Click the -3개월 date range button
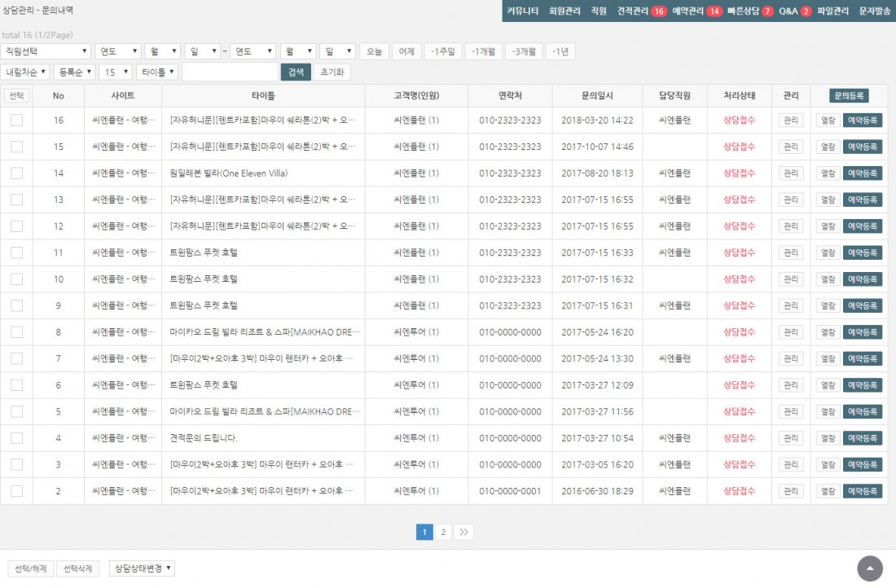Screen dimensions: 896x588 (524, 51)
